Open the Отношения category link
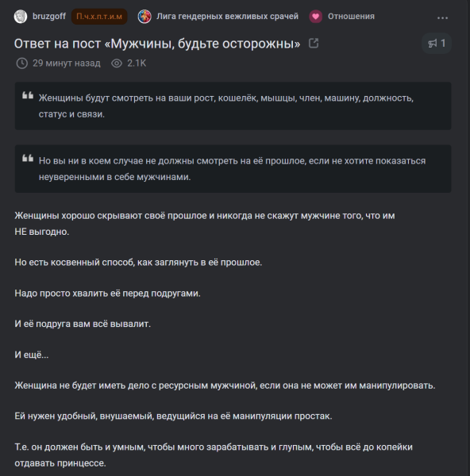Screen dimensions: 470x476 coord(351,17)
